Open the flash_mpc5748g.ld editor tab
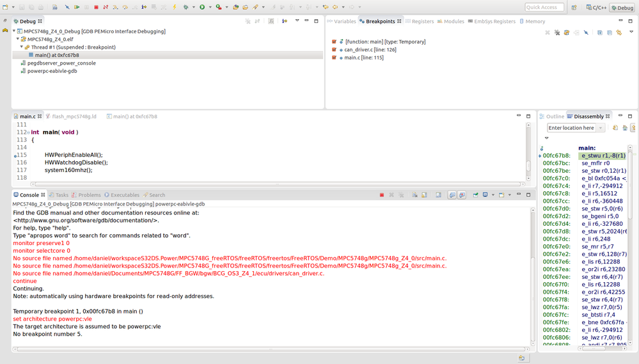This screenshot has width=639, height=364. [x=71, y=116]
